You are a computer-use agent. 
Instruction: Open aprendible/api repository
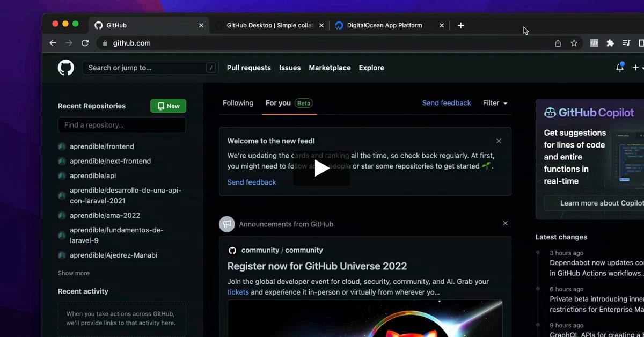click(x=93, y=175)
